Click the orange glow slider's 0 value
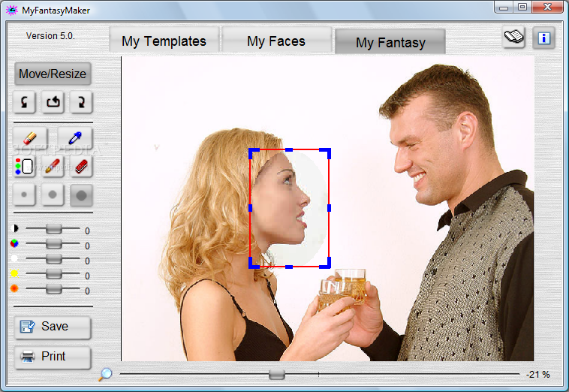569x392 pixels. pos(88,291)
